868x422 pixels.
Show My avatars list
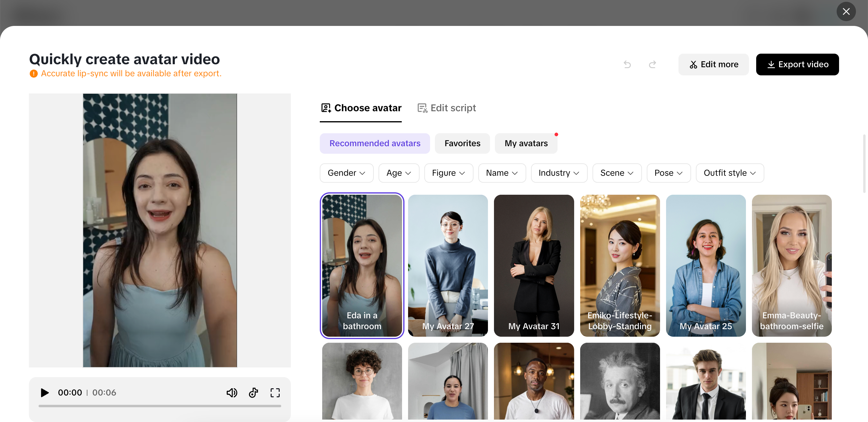526,143
